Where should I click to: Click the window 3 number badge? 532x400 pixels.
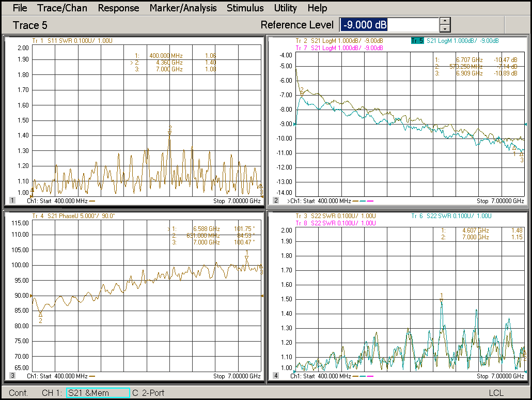coord(12,376)
